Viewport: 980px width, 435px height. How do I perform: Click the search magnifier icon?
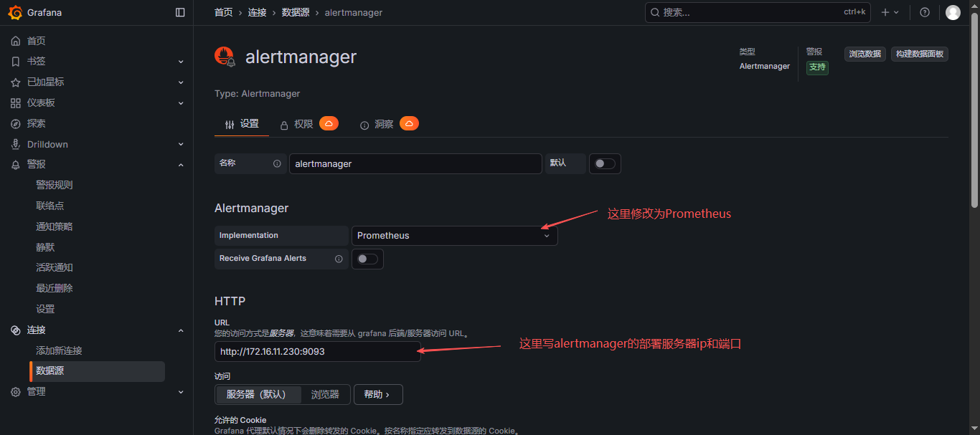(654, 12)
